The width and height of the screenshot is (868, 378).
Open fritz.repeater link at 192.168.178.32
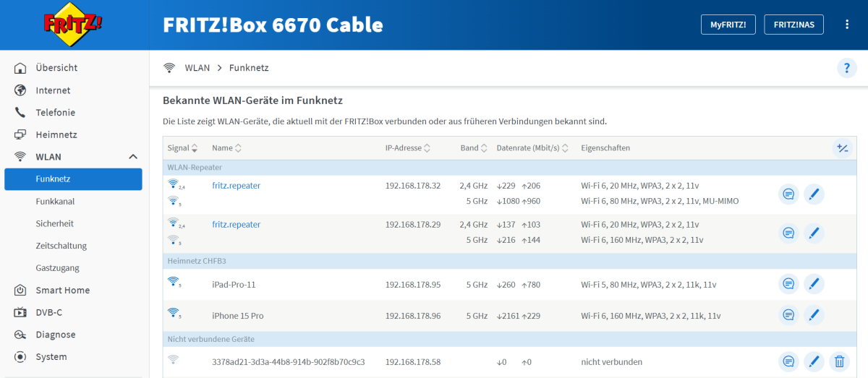pyautogui.click(x=236, y=186)
